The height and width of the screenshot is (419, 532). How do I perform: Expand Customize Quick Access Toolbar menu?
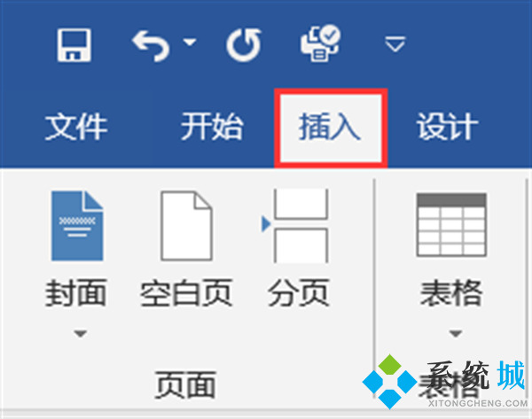pos(395,44)
